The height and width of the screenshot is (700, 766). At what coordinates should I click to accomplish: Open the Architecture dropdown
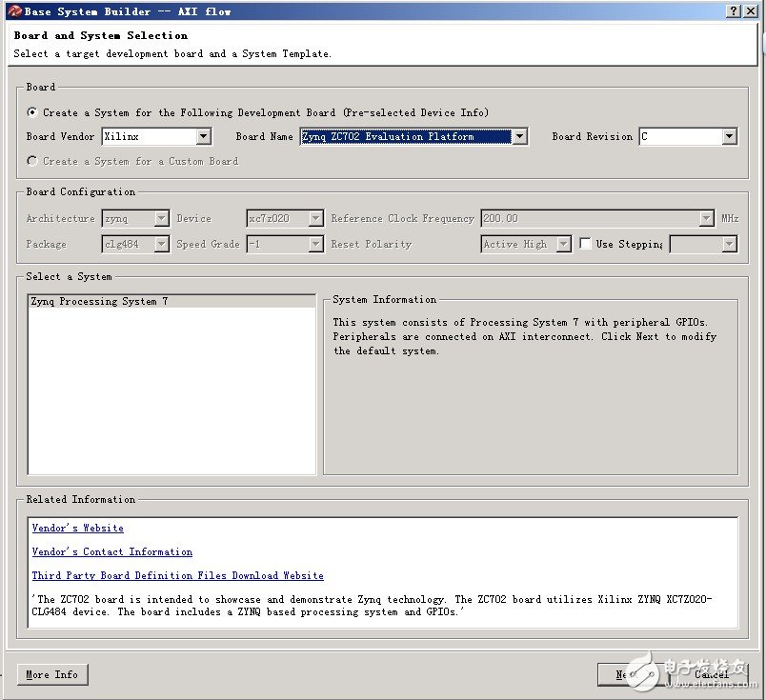click(161, 219)
